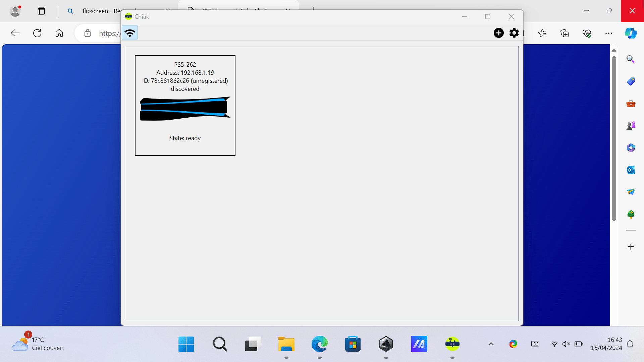The height and width of the screenshot is (362, 644).
Task: Click the Edge page vertical scrollbar
Action: 614,138
